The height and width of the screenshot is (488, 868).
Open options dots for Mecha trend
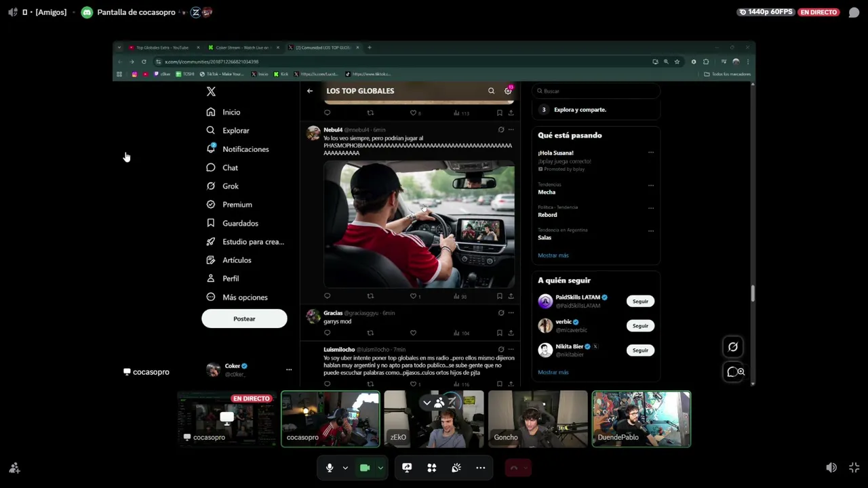pos(651,185)
